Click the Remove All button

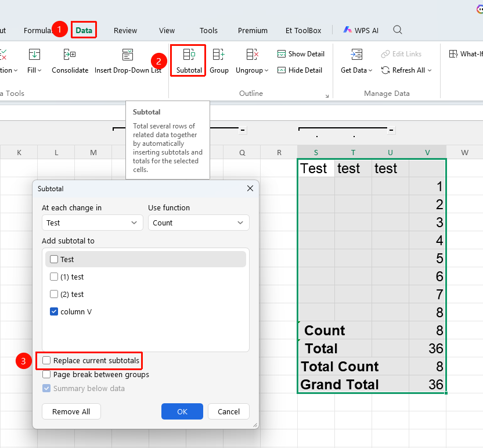[x=71, y=411]
